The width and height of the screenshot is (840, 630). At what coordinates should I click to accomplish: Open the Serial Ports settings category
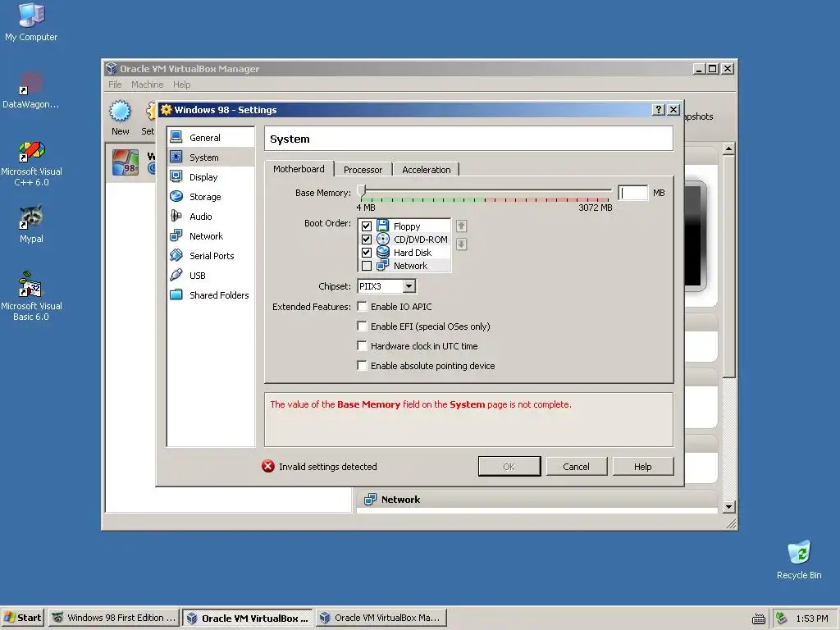tap(211, 256)
